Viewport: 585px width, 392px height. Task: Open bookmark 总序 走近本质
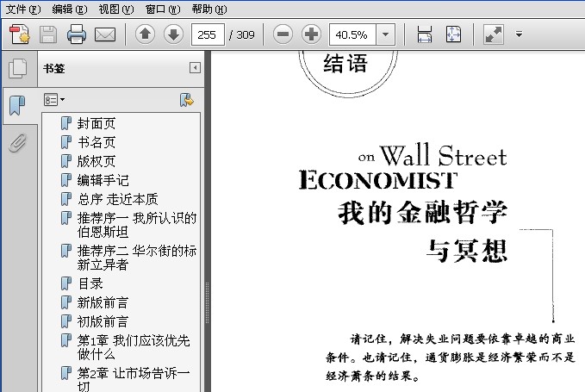117,199
